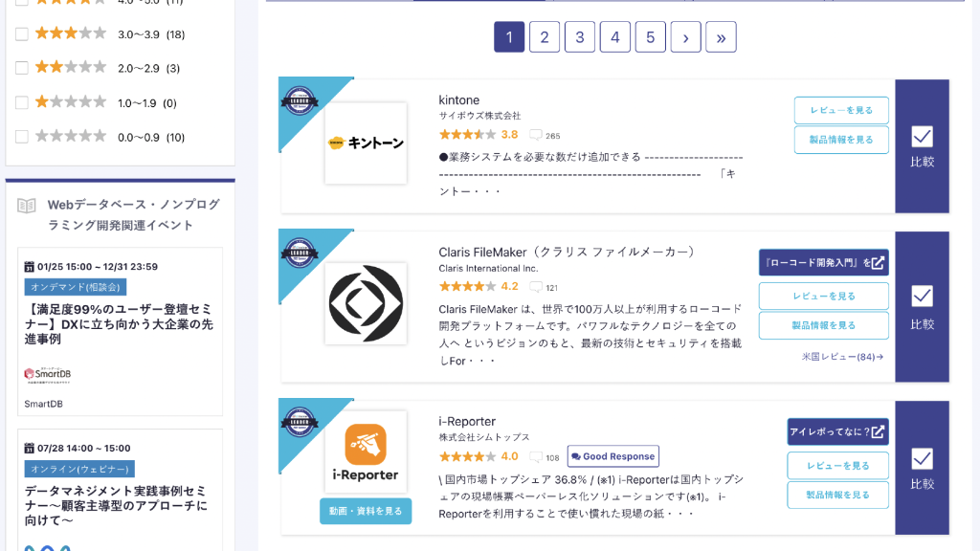Image resolution: width=980 pixels, height=551 pixels.
Task: Open the 米国レビュー(84) link
Action: [842, 357]
